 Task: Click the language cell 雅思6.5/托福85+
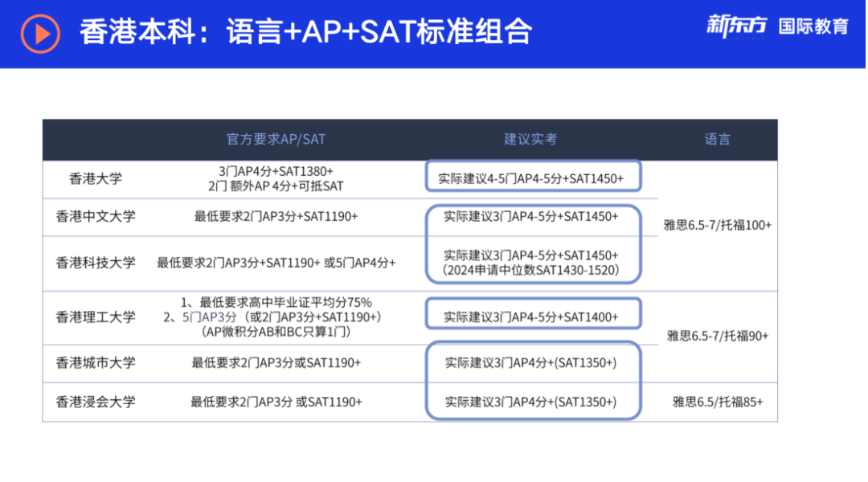click(718, 402)
